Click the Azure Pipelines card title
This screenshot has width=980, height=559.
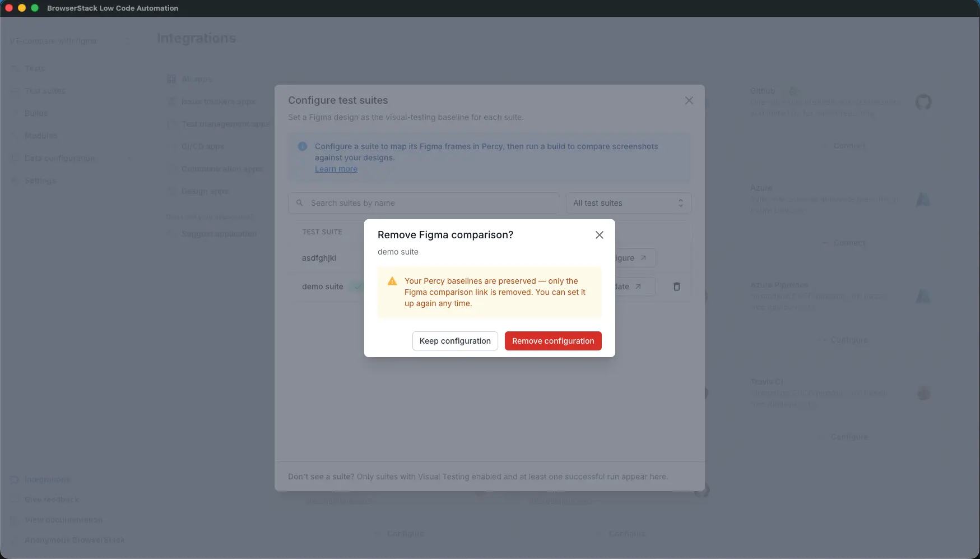(779, 285)
